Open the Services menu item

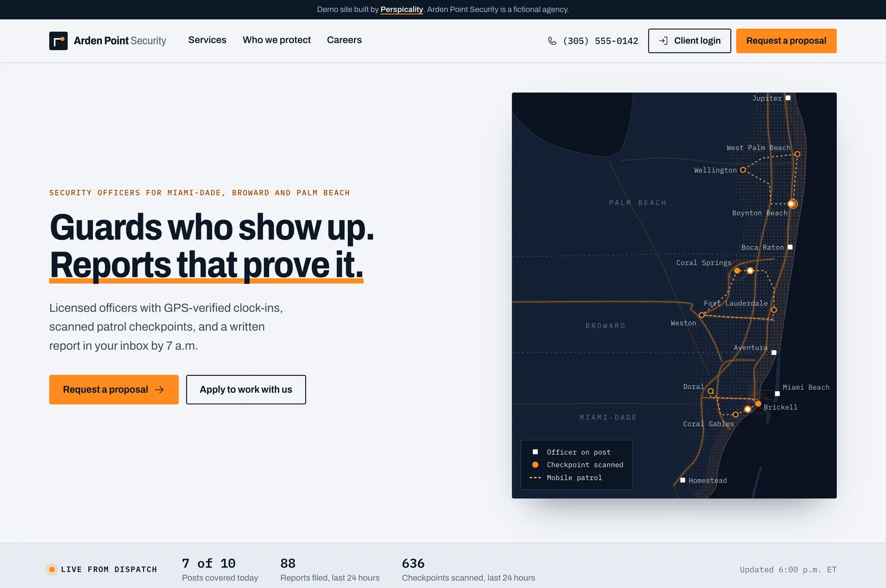tap(207, 40)
